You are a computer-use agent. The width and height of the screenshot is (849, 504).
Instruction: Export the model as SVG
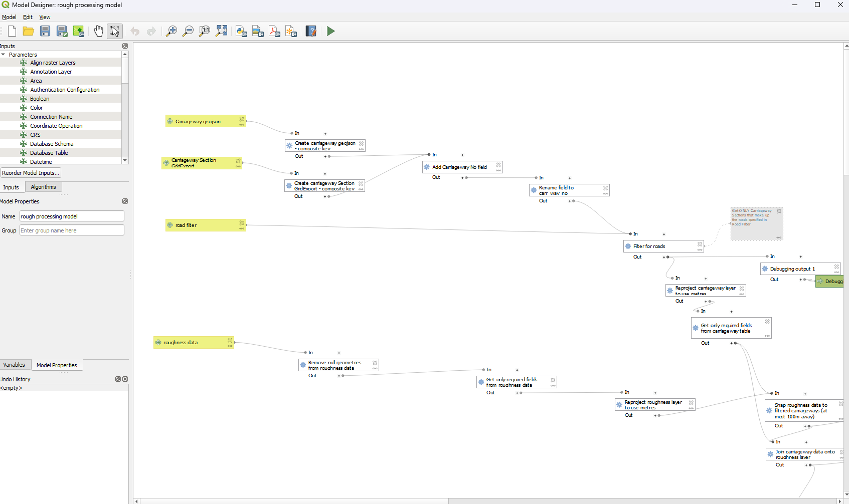[x=291, y=31]
